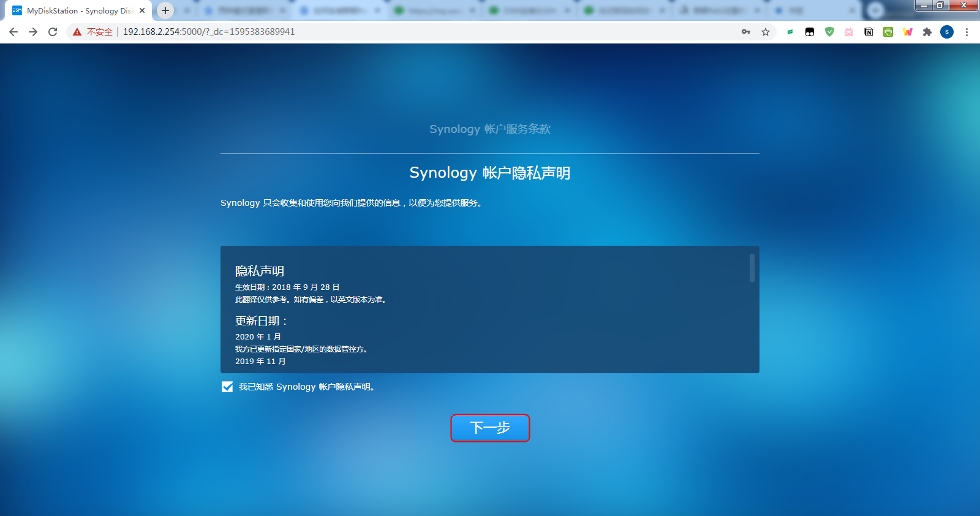Close the MyDiskStation tab
The width and height of the screenshot is (980, 516).
[142, 10]
